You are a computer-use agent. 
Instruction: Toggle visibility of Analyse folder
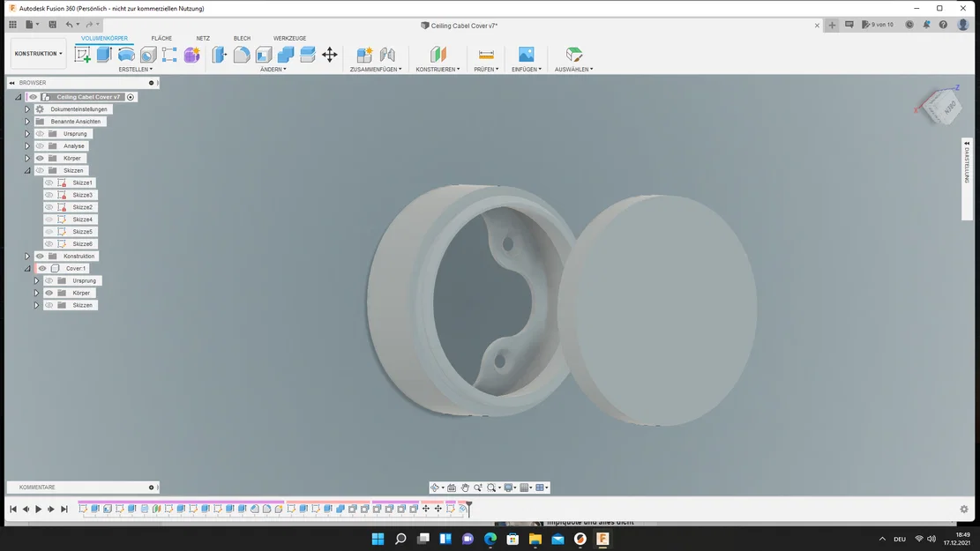[40, 145]
